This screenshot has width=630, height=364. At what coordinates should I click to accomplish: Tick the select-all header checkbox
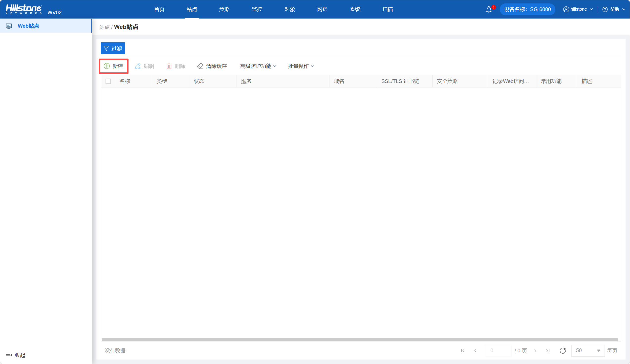pyautogui.click(x=108, y=81)
